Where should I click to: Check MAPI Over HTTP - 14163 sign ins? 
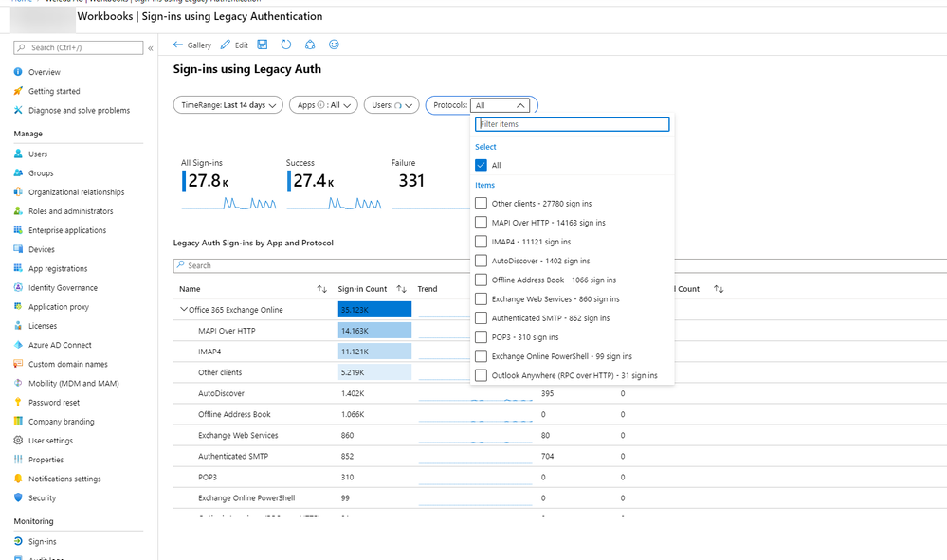coord(482,223)
